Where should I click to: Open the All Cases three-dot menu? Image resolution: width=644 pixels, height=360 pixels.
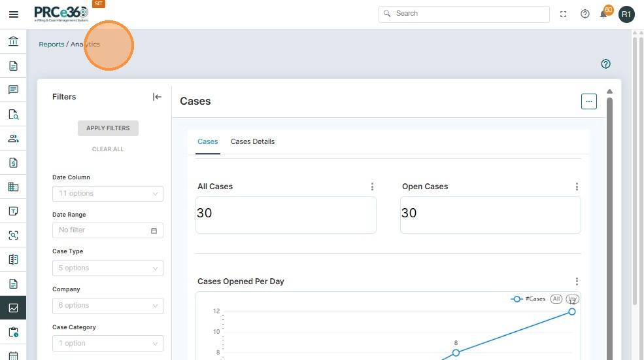tap(372, 187)
